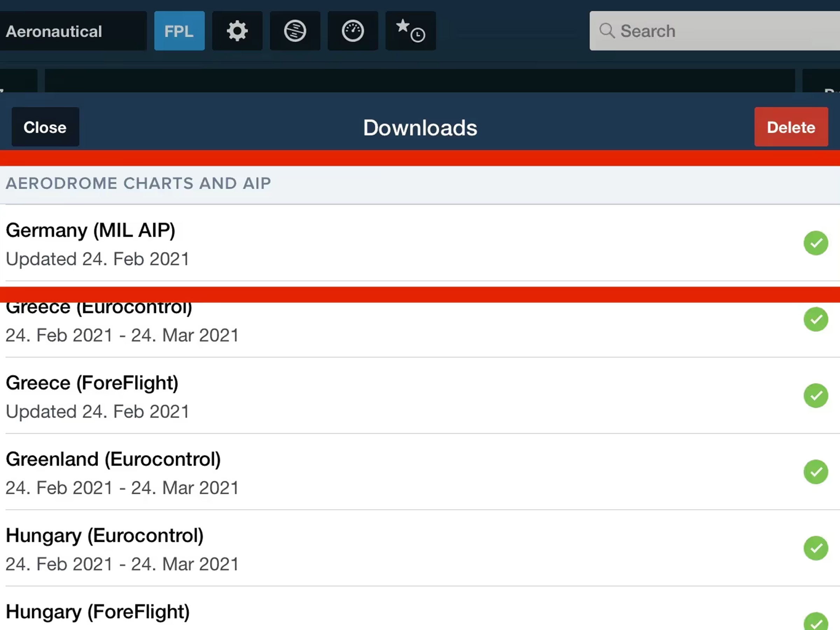This screenshot has width=840, height=630.
Task: Tap green checkmark for Greece (ForeFlight)
Action: click(815, 396)
